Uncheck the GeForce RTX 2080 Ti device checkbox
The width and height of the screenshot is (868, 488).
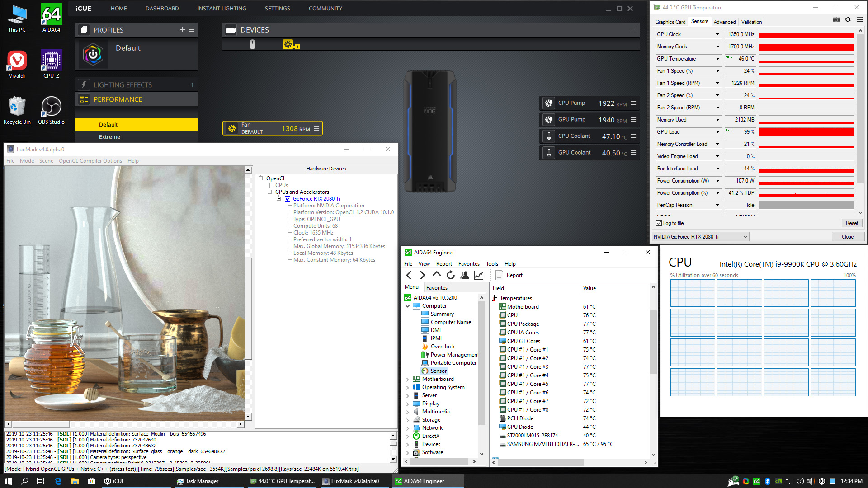tap(288, 199)
